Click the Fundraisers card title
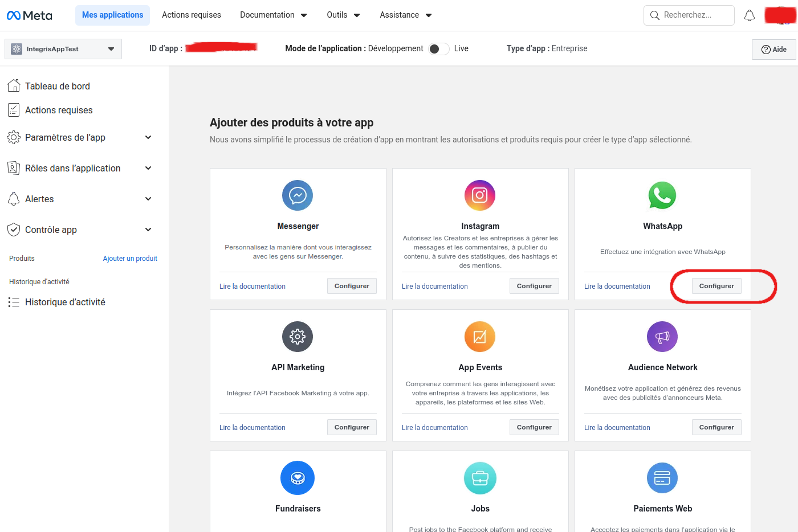 298,509
